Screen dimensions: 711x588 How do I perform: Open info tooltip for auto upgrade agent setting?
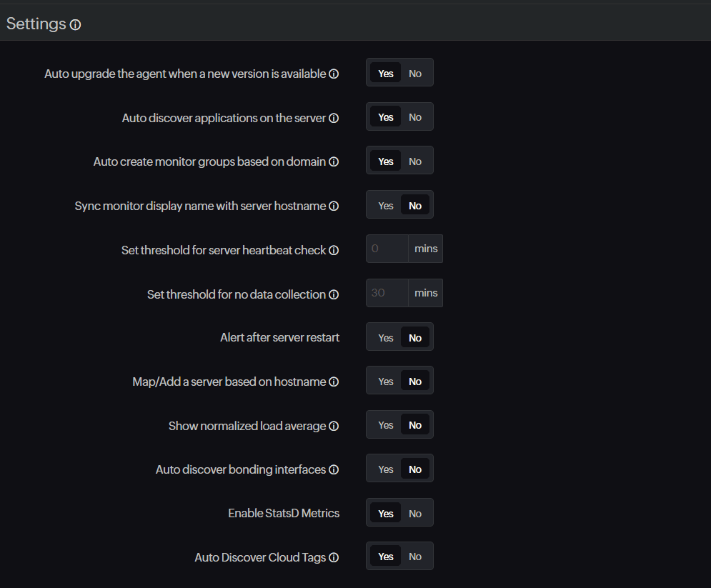pos(334,74)
